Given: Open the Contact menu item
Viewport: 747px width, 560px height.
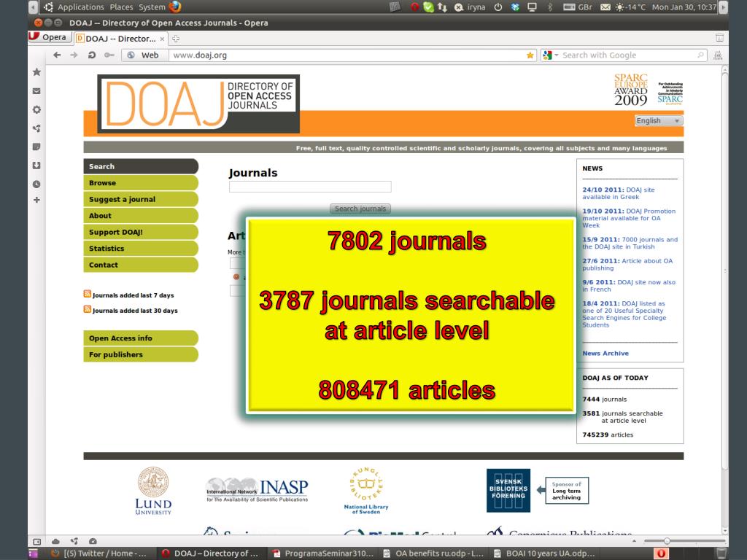Looking at the screenshot, I should click(141, 265).
